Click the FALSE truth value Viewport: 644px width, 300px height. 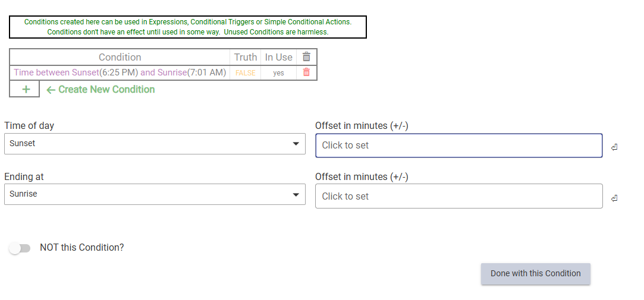click(245, 73)
